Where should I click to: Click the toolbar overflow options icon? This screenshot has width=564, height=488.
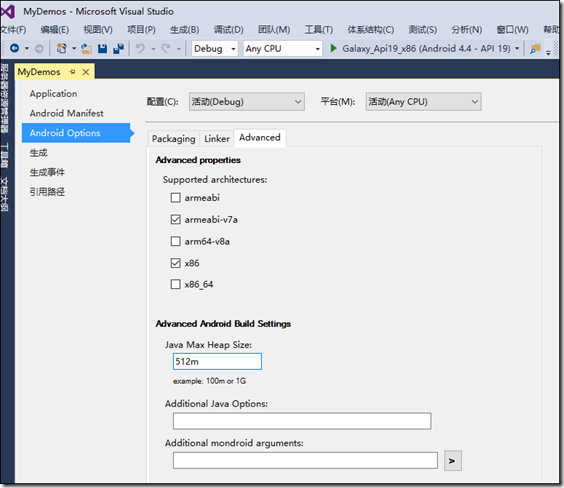(x=548, y=53)
